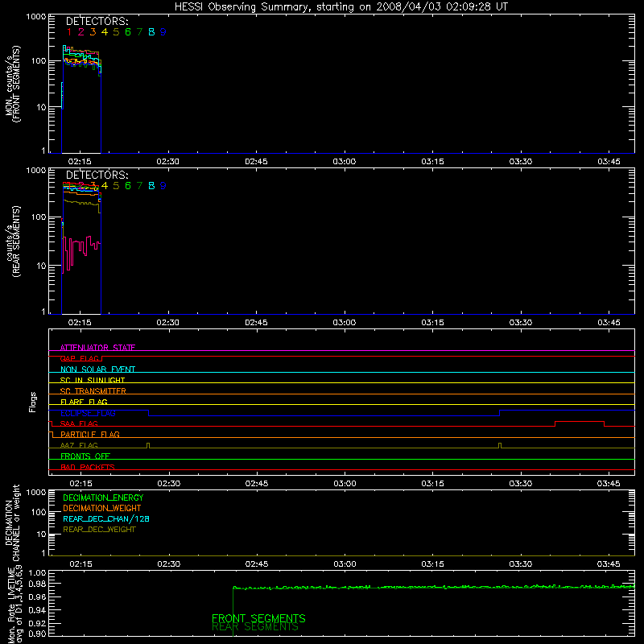
Task: Click the REAR SEGMENTS livetime legend text
Action: (x=255, y=627)
